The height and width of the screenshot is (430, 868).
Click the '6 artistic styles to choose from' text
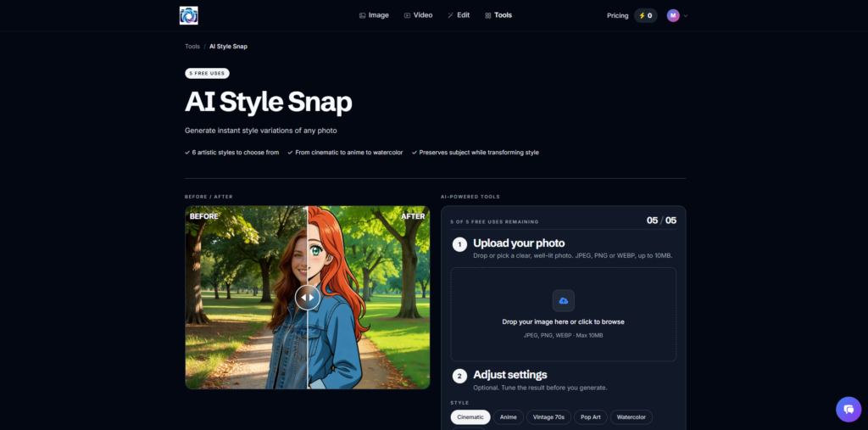click(236, 153)
